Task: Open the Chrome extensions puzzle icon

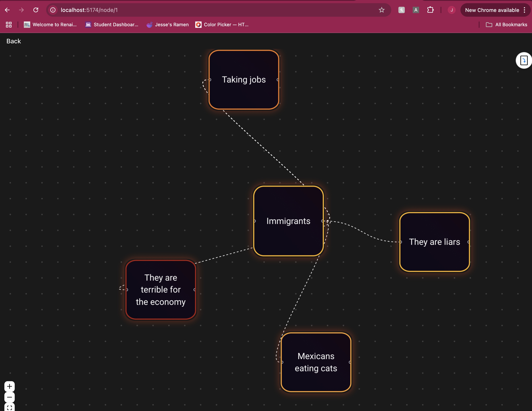Action: (x=430, y=10)
